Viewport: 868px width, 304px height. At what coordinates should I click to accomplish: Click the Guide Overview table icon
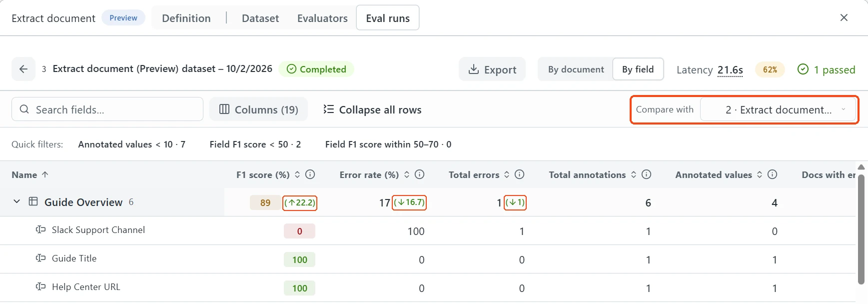33,201
